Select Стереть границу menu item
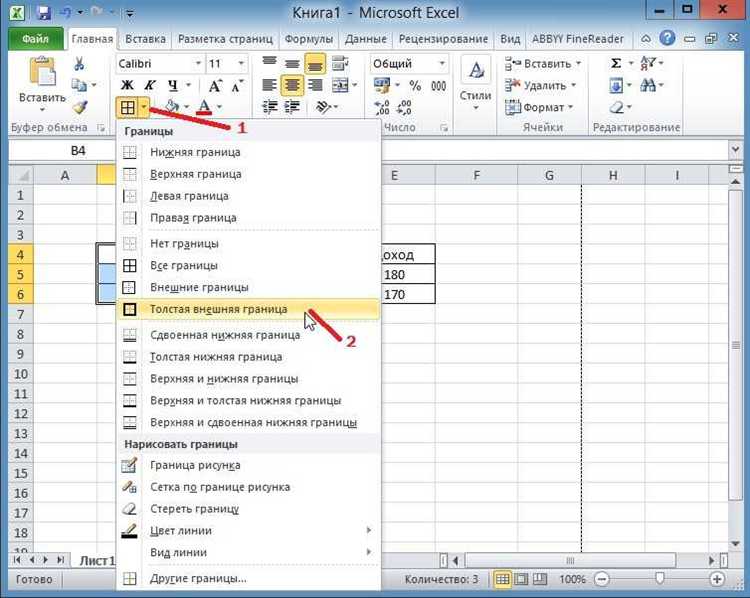This screenshot has height=598, width=750. pos(248,509)
